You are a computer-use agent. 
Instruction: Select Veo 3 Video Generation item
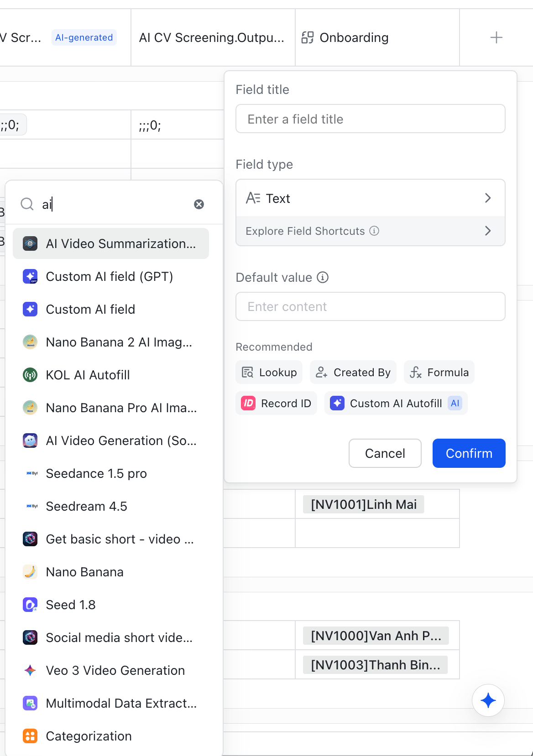click(x=111, y=670)
